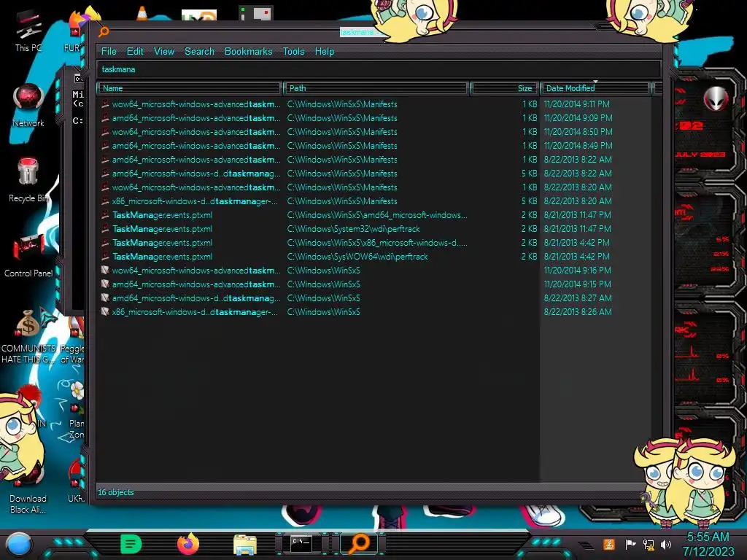
Task: Click file icon of amd64 manifest dated 11/20/2014 8:49 PM
Action: [105, 145]
